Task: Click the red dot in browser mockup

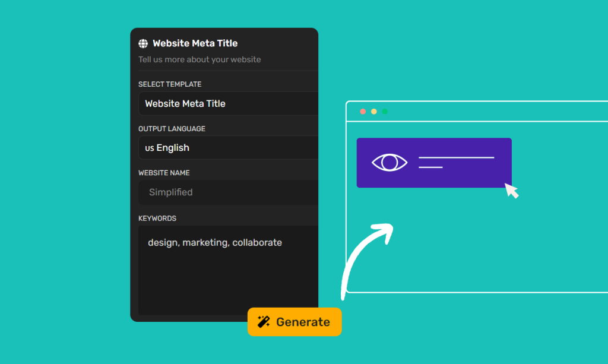Action: tap(363, 112)
